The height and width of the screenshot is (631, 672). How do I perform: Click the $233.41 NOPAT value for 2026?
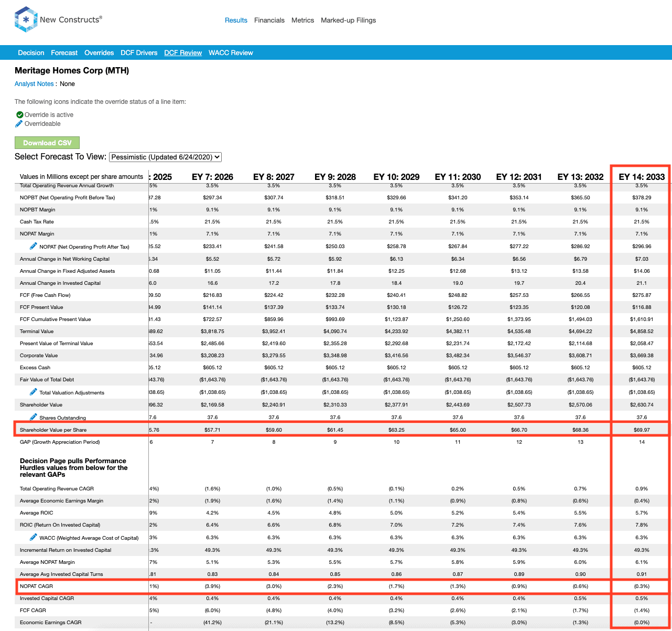(x=212, y=247)
